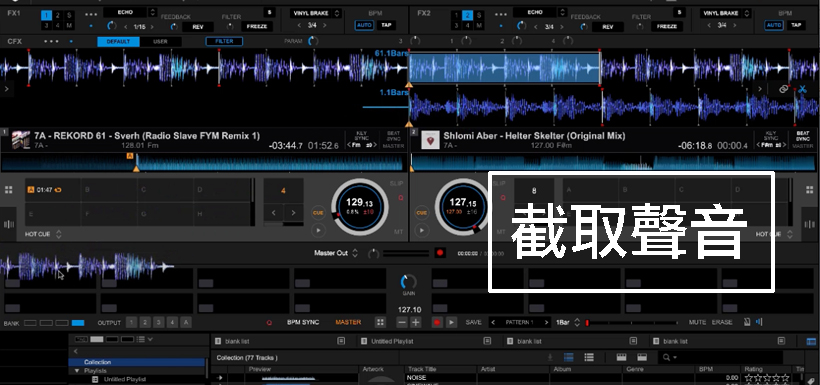Viewport: 820px width, 385px height.
Task: Click FX1 REV button
Action: click(x=198, y=27)
